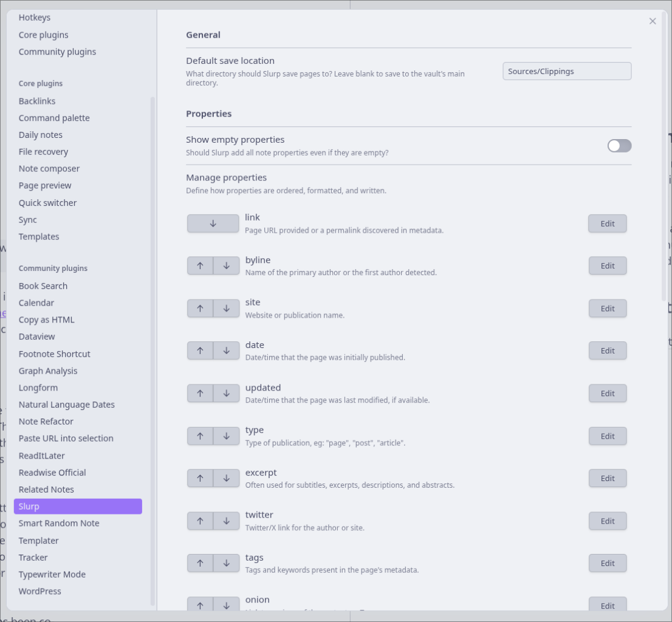672x622 pixels.
Task: Move the updated property down
Action: tap(227, 394)
